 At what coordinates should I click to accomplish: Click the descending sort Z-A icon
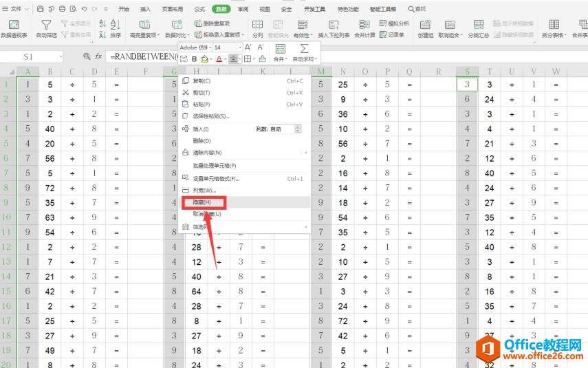pos(102,35)
